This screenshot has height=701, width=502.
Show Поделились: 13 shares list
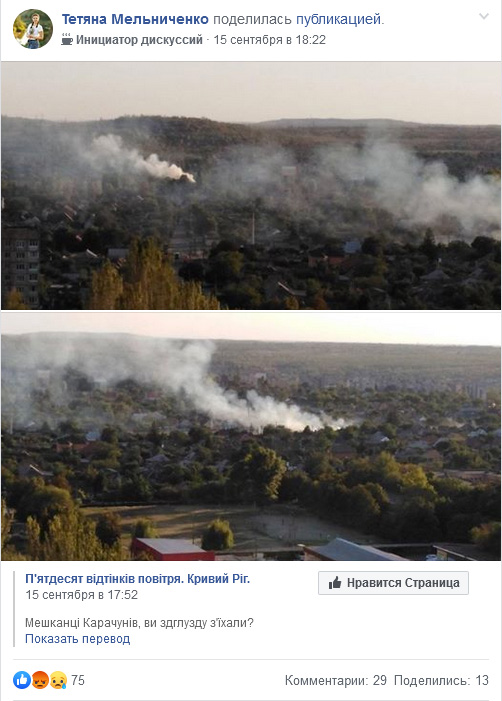pyautogui.click(x=441, y=680)
